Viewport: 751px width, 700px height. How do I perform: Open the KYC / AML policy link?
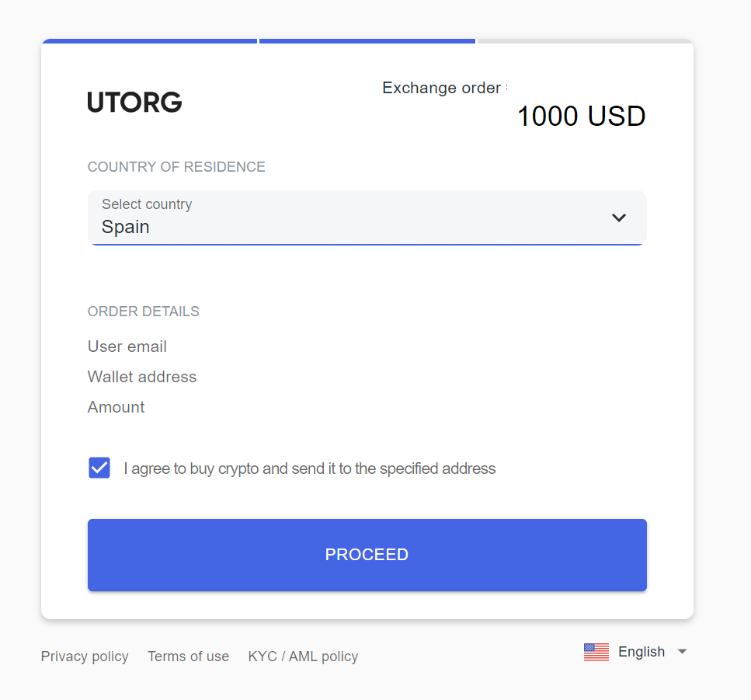303,656
